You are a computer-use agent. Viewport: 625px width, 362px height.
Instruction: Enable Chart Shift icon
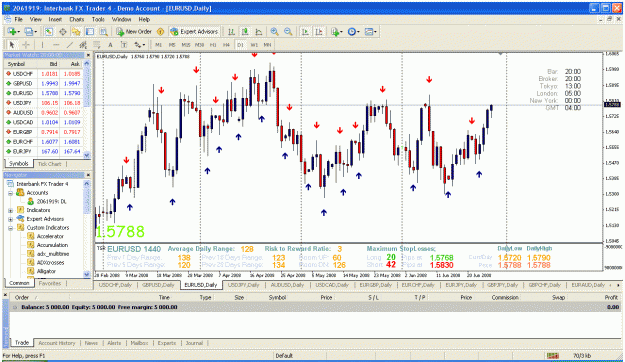(319, 31)
